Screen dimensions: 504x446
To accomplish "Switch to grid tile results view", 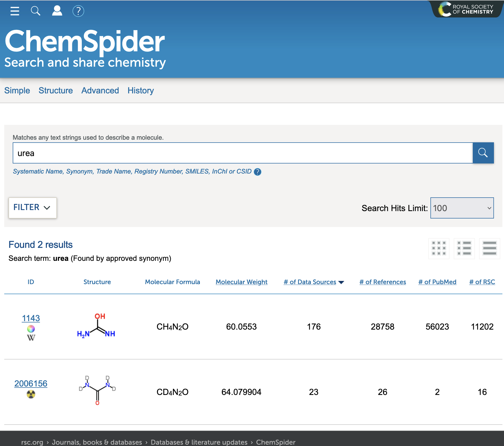I will click(x=439, y=248).
